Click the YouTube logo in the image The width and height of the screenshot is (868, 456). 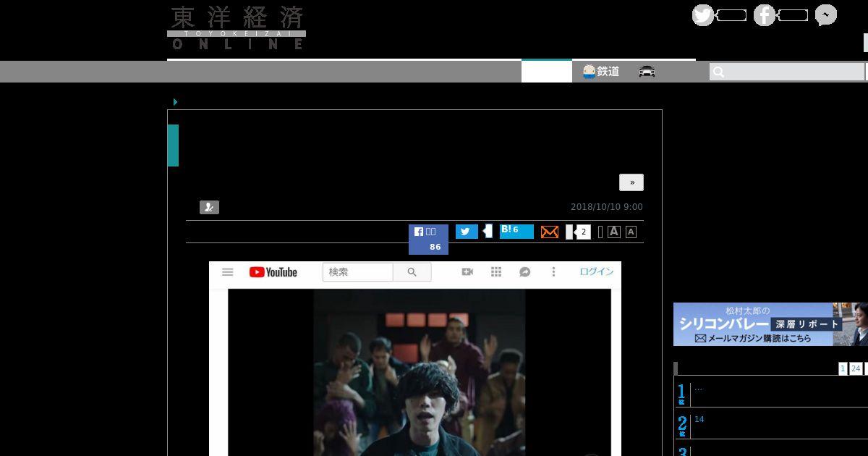pos(273,272)
